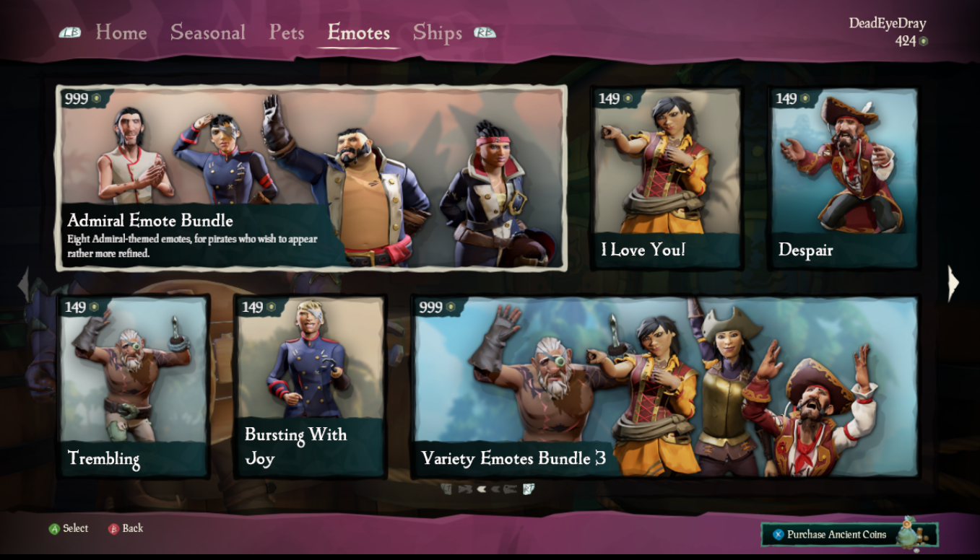Pick the Despair emote card
The width and height of the screenshot is (980, 560).
click(x=844, y=178)
